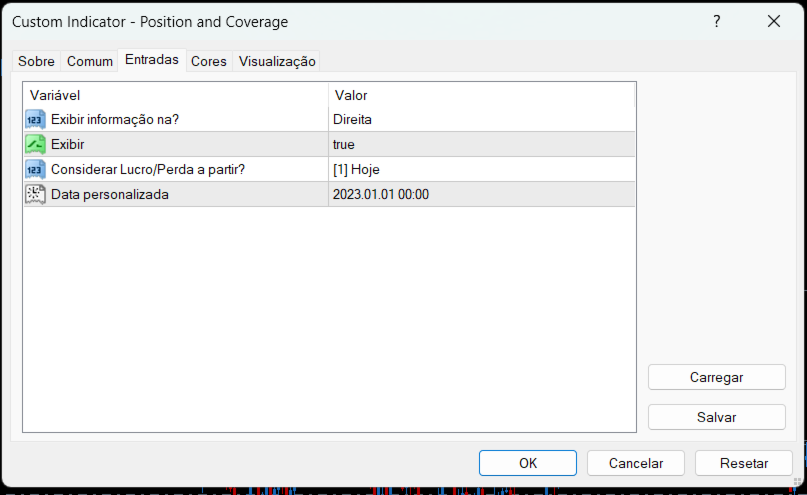Edit the 2023.01.01 00:00 date value
807x495 pixels.
tap(481, 195)
